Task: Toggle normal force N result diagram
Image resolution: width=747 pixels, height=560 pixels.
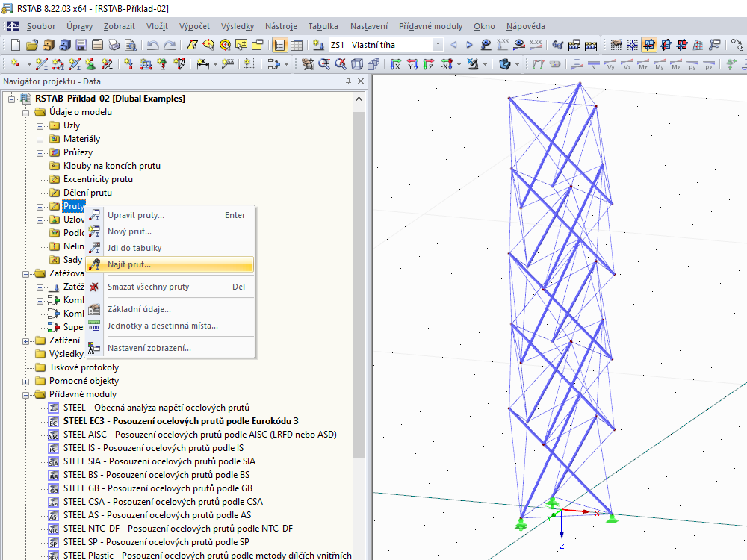Action: point(594,63)
